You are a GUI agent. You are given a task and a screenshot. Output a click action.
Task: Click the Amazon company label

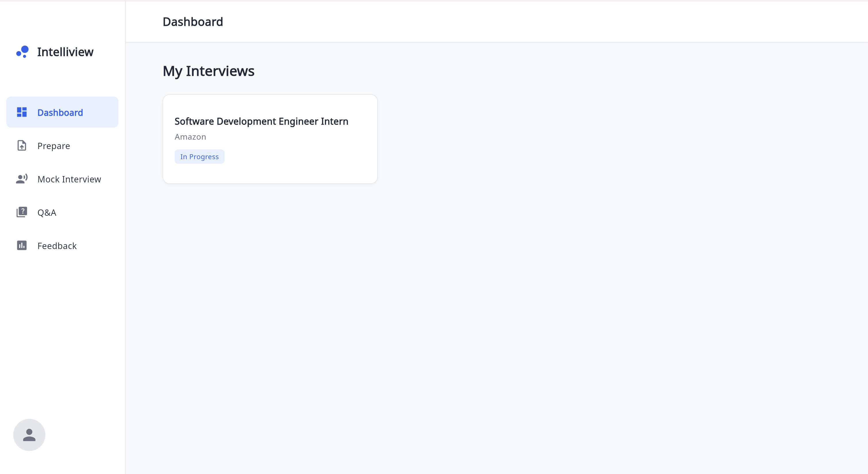click(190, 137)
